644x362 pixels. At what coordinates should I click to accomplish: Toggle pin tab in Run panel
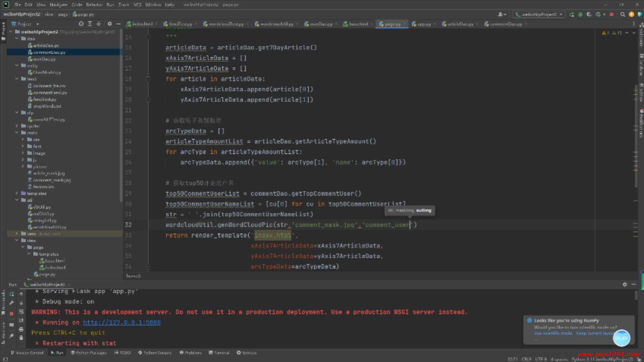[11, 336]
